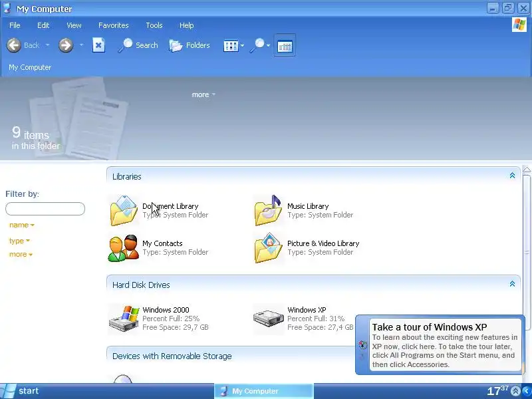The width and height of the screenshot is (532, 399).
Task: Open the 'type' filter dropdown
Action: [19, 241]
